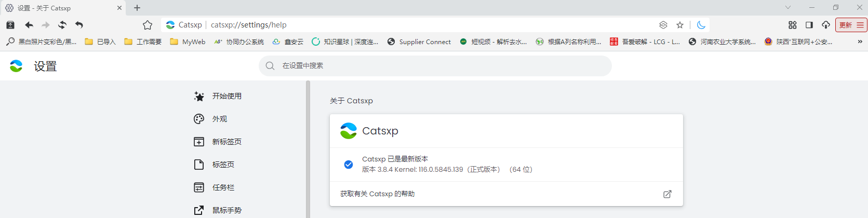Click the sparkle star icon for 开始使用
The width and height of the screenshot is (868, 218).
(x=199, y=96)
